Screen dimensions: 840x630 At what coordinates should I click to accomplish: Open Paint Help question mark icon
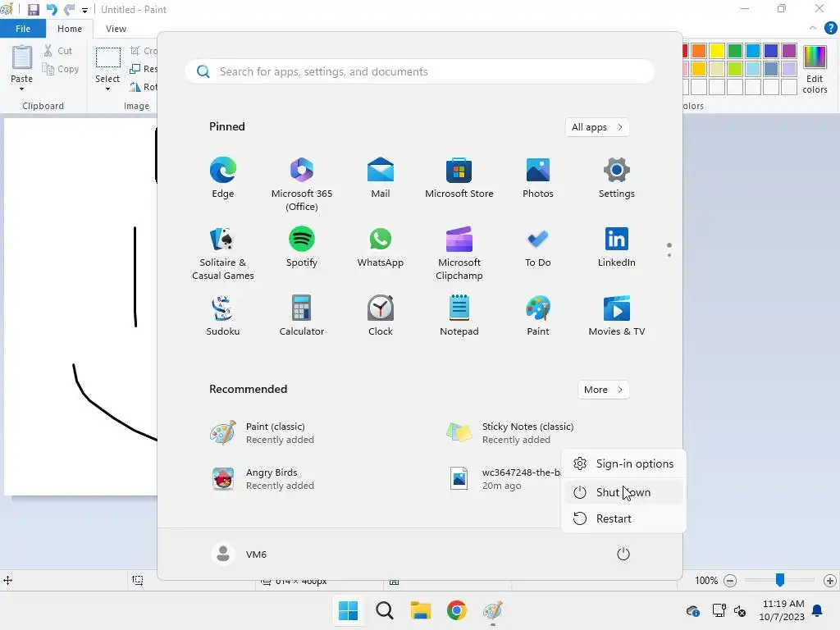tap(830, 28)
